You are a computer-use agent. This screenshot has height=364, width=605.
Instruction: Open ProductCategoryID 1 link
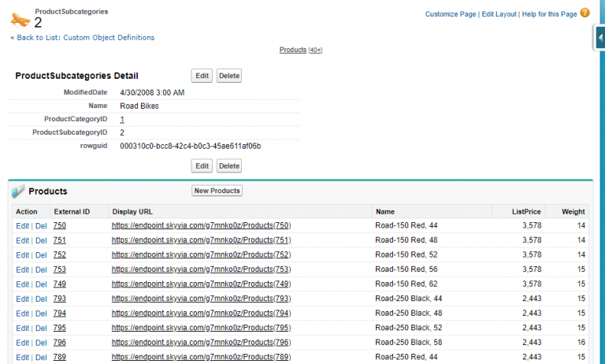(x=122, y=119)
